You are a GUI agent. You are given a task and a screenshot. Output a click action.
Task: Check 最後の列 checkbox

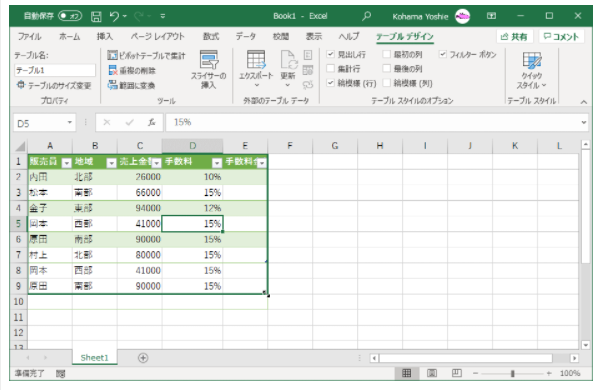pyautogui.click(x=387, y=68)
